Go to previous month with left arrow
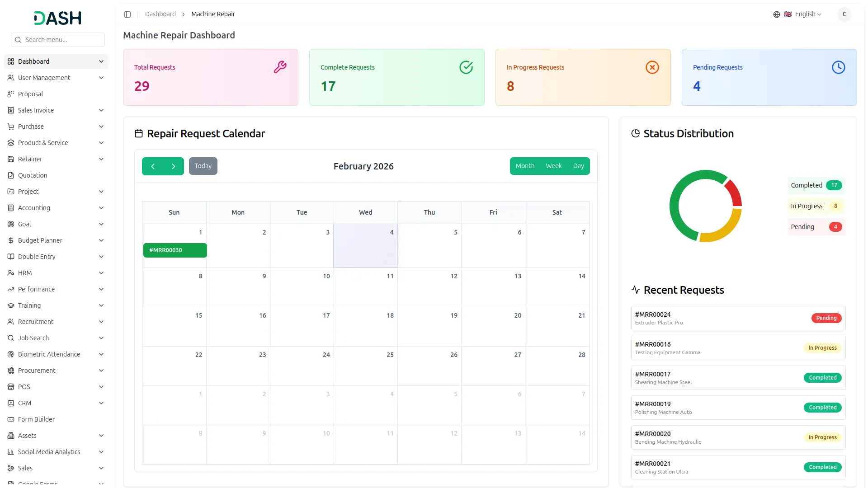This screenshot has width=868, height=488. [153, 166]
